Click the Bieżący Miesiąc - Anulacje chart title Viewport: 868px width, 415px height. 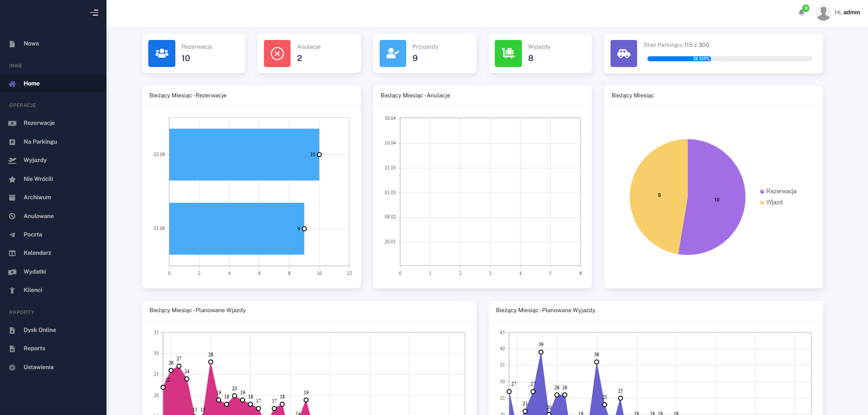click(x=415, y=95)
